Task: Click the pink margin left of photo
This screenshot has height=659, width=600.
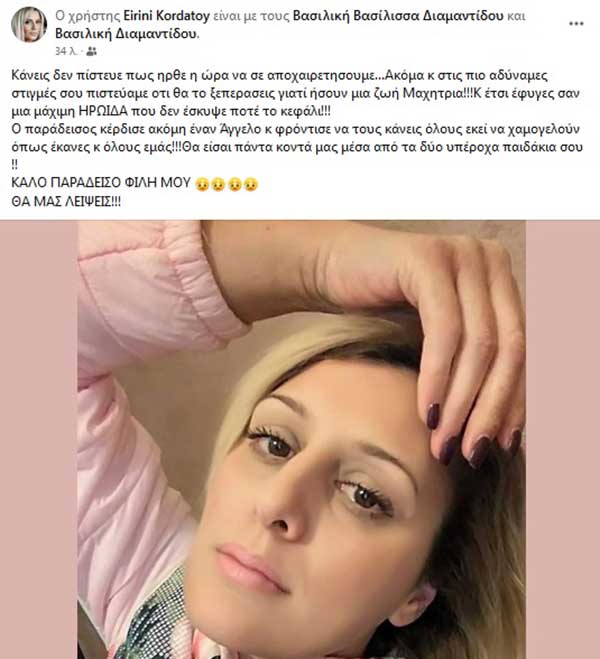Action: click(x=39, y=440)
